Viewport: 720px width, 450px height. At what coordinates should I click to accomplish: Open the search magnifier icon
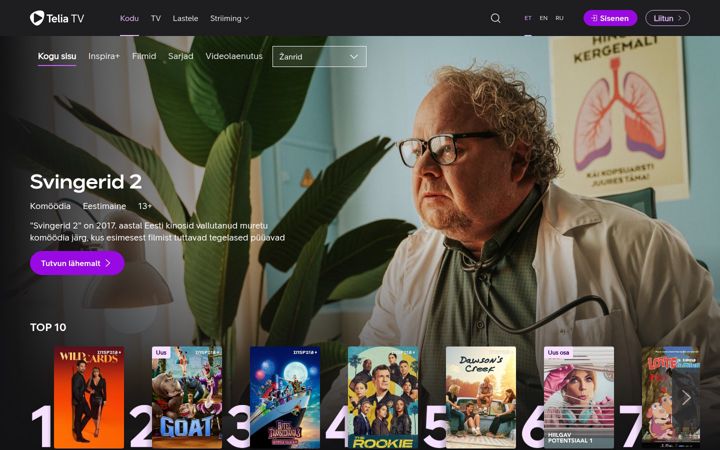pyautogui.click(x=495, y=18)
